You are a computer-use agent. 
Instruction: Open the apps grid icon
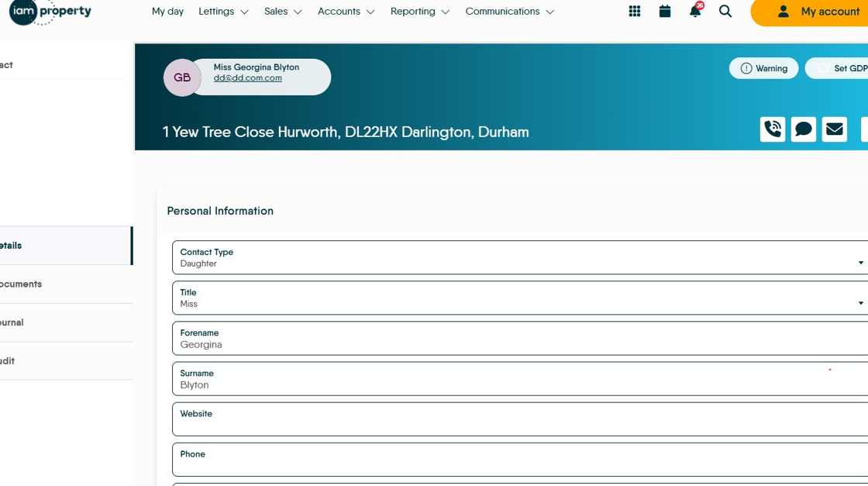click(x=635, y=11)
